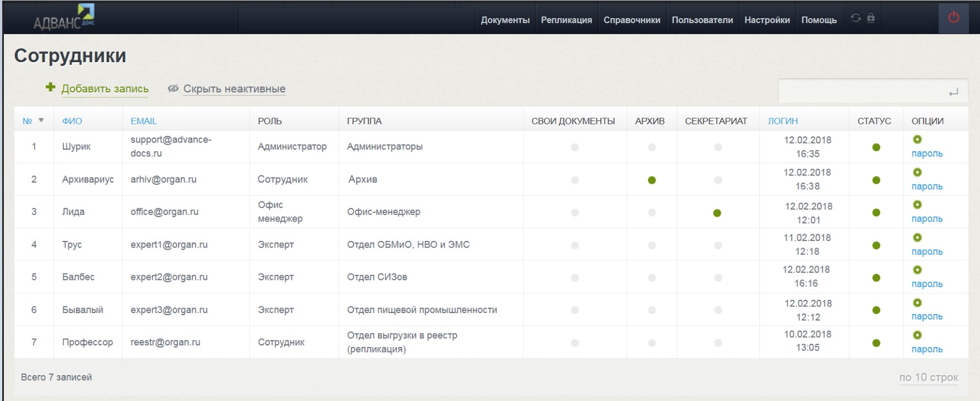Open the Справочники menu

[x=631, y=20]
